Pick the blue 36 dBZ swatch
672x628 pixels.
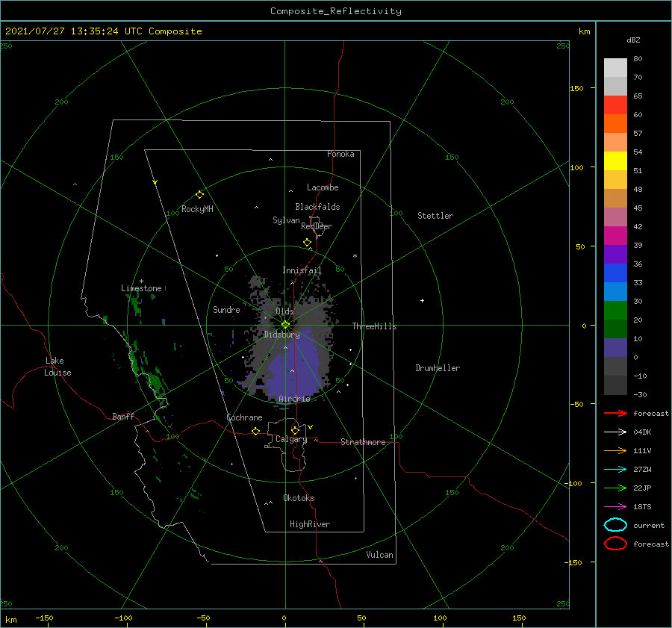coord(615,273)
